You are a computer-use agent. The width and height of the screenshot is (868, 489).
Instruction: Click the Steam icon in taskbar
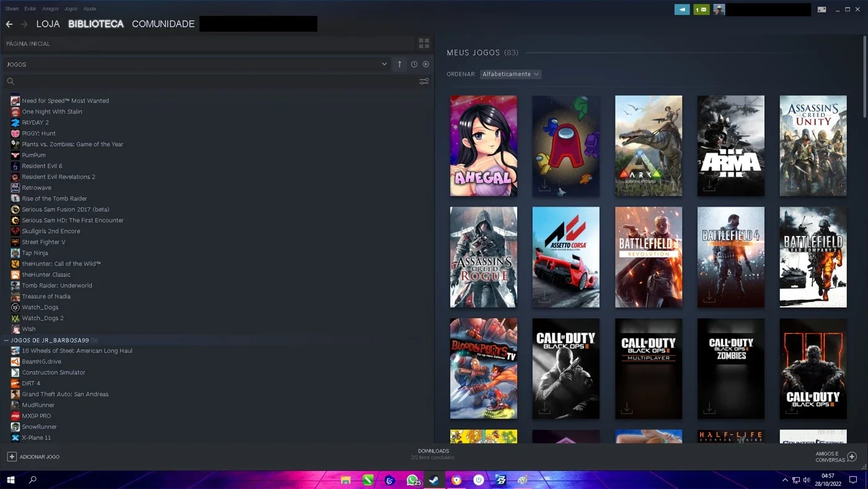point(434,480)
